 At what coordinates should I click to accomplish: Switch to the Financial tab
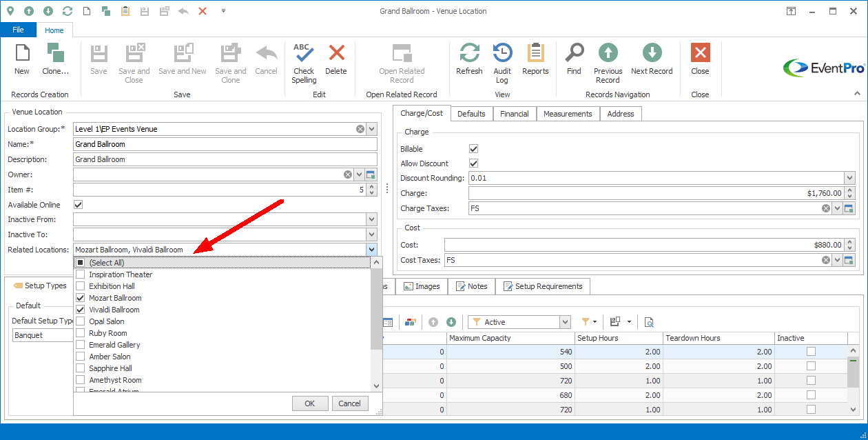pos(515,114)
